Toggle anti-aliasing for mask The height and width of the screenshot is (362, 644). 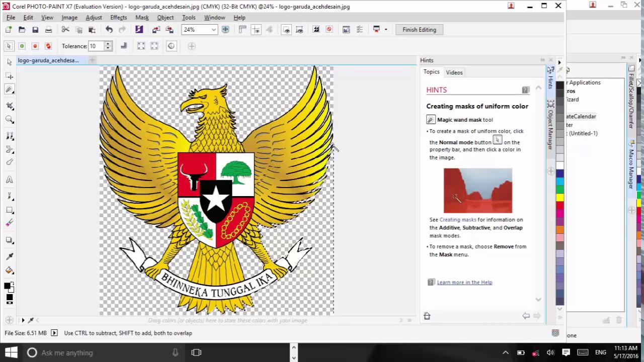[124, 46]
